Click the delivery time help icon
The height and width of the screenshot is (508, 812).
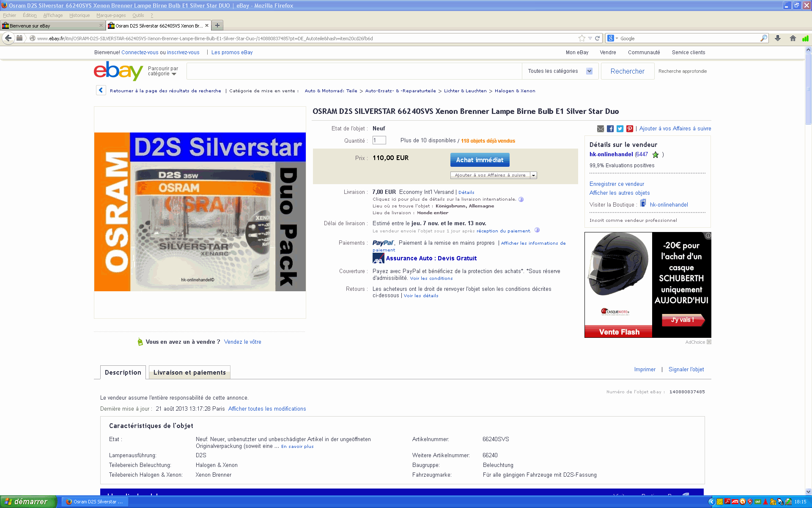pos(537,230)
